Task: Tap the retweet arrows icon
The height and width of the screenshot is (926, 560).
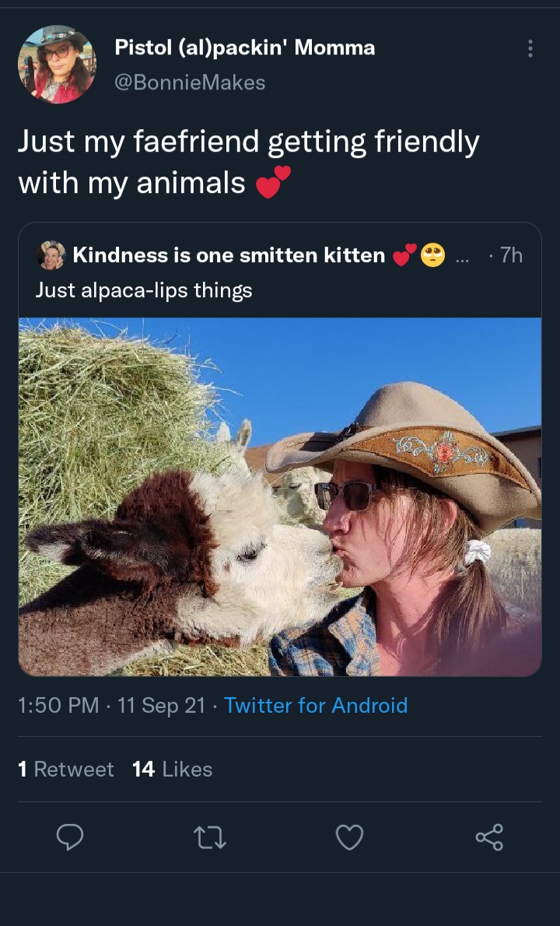Action: [210, 837]
